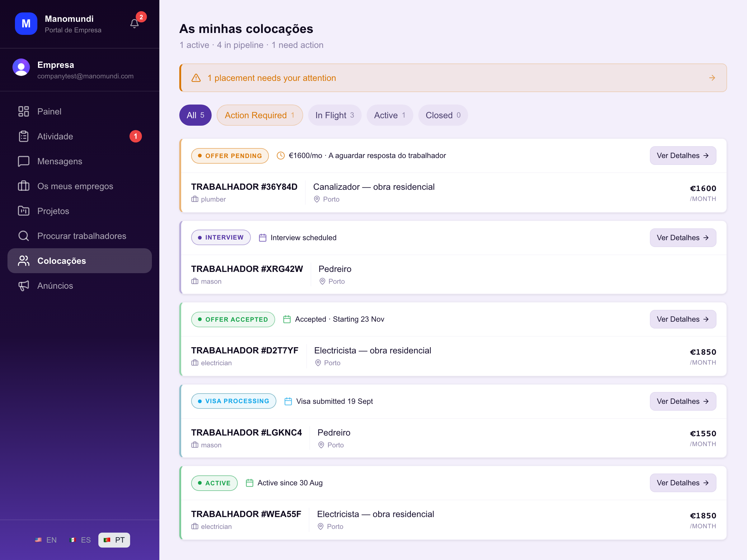Click the Empresa user avatar
Image resolution: width=747 pixels, height=560 pixels.
point(21,67)
